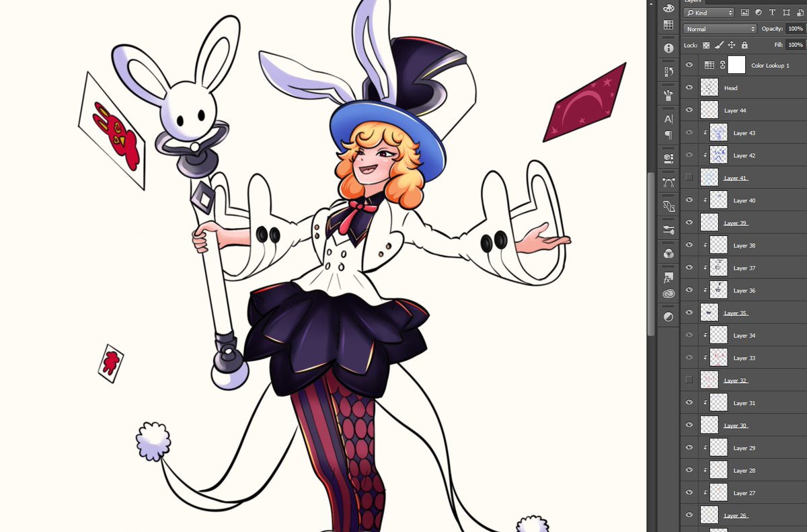The image size is (807, 532).
Task: Hide Layer 44 with its eye icon
Action: tap(689, 110)
